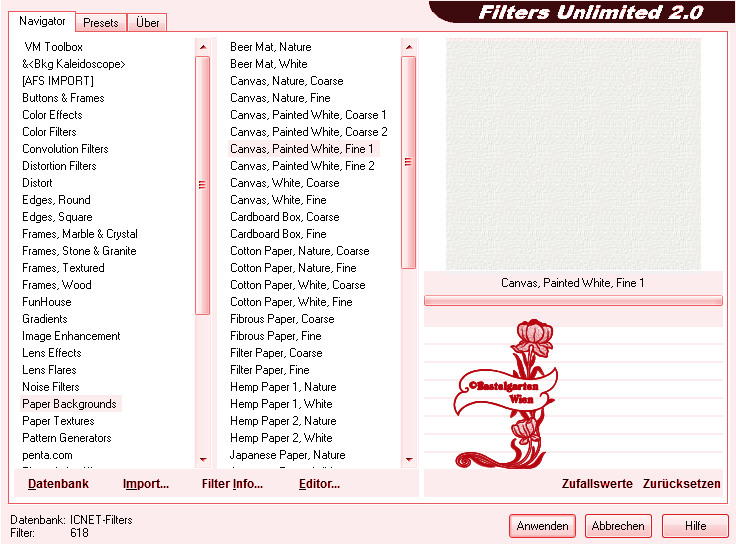This screenshot has height=544, width=736.
Task: Choose Lens Flares category
Action: 49,369
